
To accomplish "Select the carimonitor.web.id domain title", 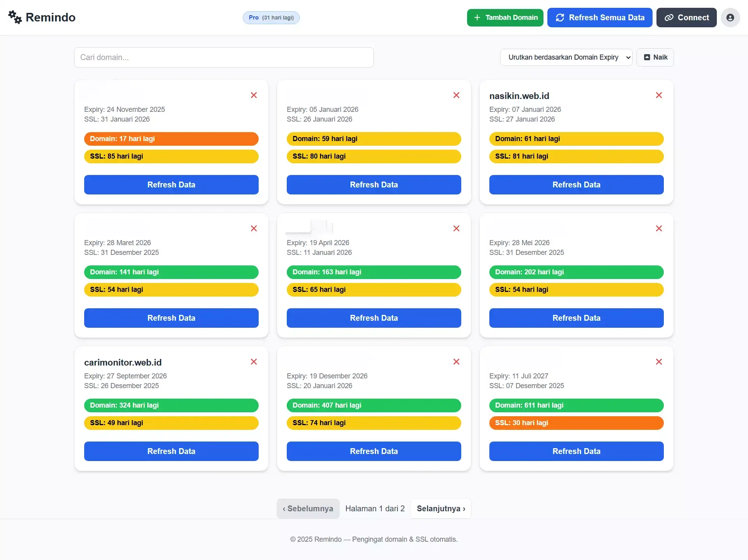I will tap(123, 362).
